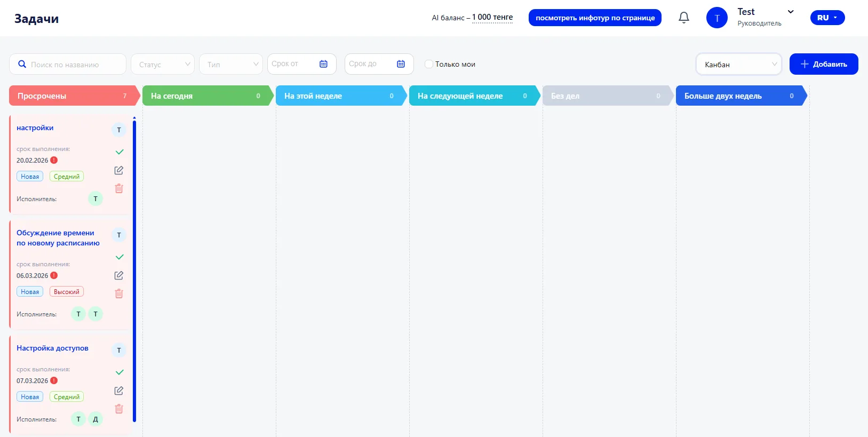Open the 'Настройка доступов' task title
The width and height of the screenshot is (868, 437).
tap(52, 348)
